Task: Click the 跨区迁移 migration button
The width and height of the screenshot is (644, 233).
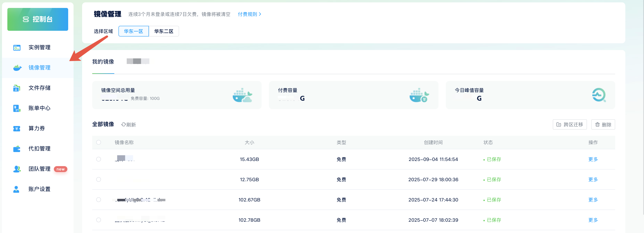Action: pos(569,124)
